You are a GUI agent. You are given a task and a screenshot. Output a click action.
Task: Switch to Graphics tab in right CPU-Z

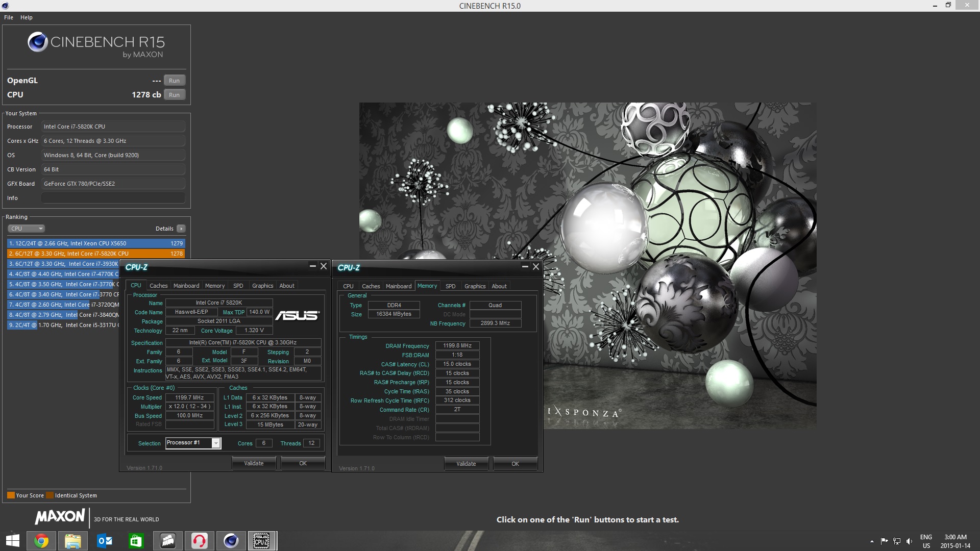pos(475,286)
